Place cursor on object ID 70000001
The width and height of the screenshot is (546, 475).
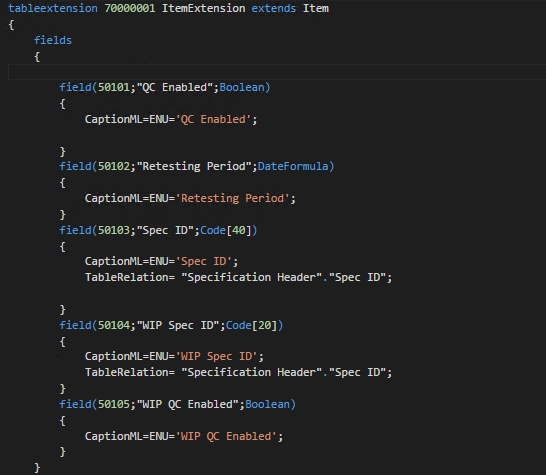coord(130,8)
